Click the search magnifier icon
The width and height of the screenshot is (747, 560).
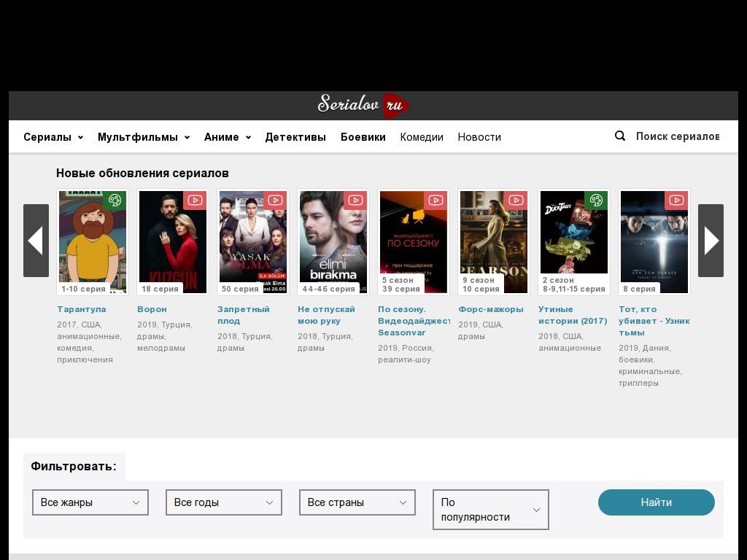620,136
